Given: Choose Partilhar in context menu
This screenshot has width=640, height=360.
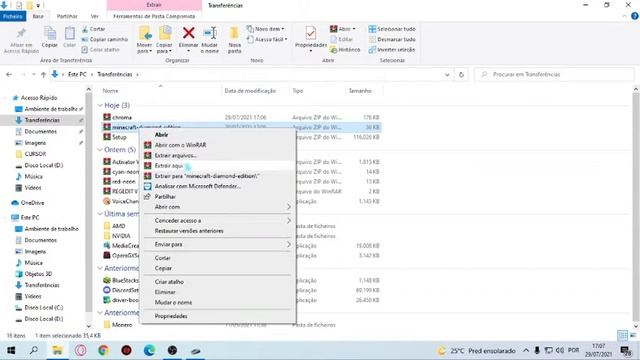Looking at the screenshot, I should click(x=218, y=197).
